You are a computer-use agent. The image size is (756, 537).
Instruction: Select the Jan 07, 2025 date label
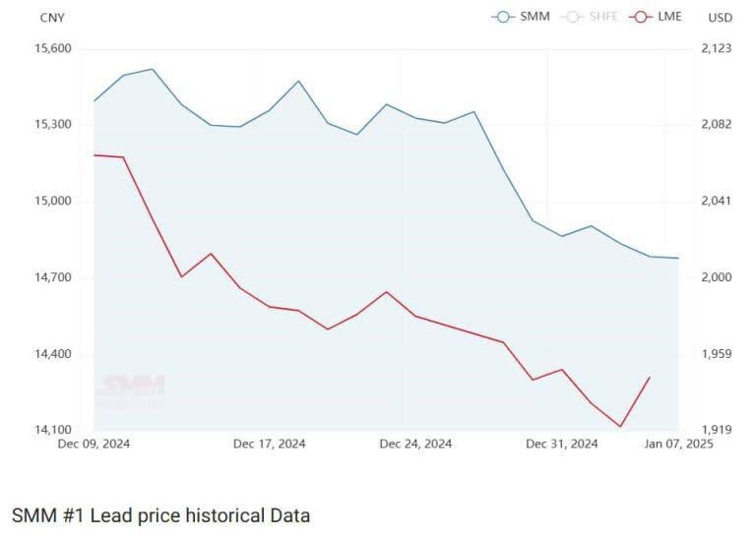679,444
